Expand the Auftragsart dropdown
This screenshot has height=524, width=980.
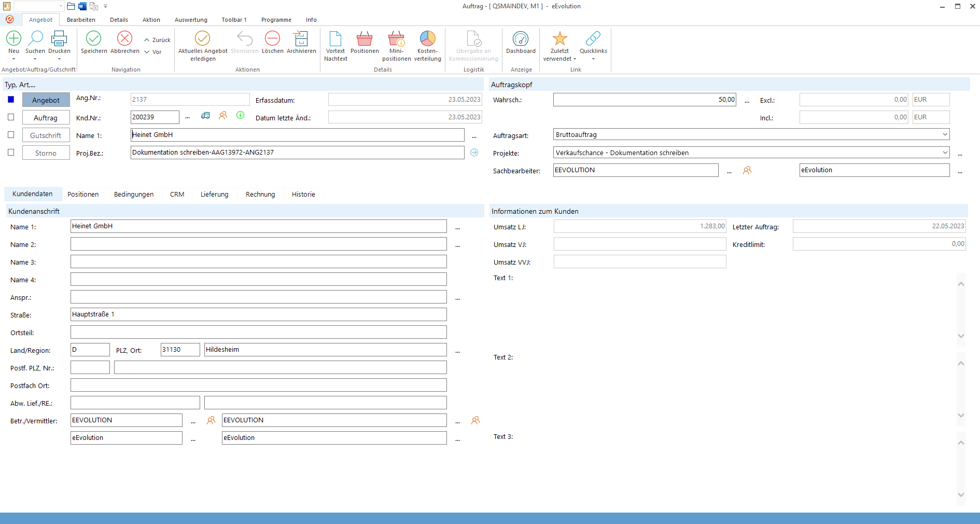[945, 134]
